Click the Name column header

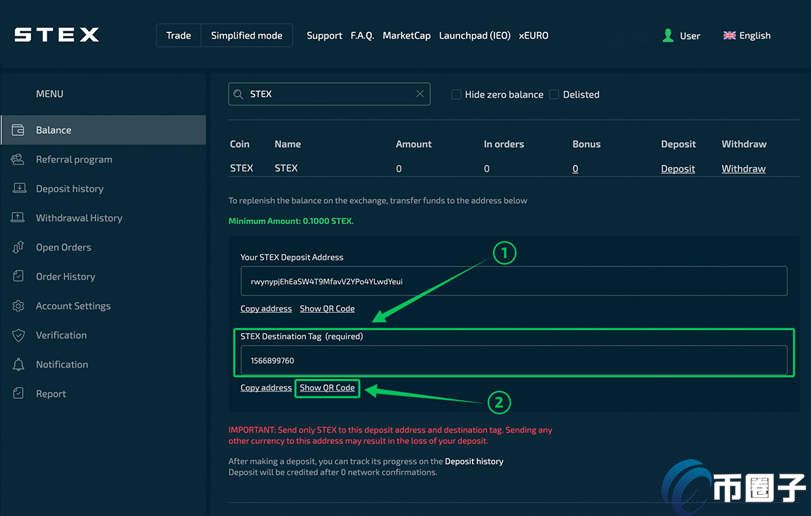(x=288, y=144)
